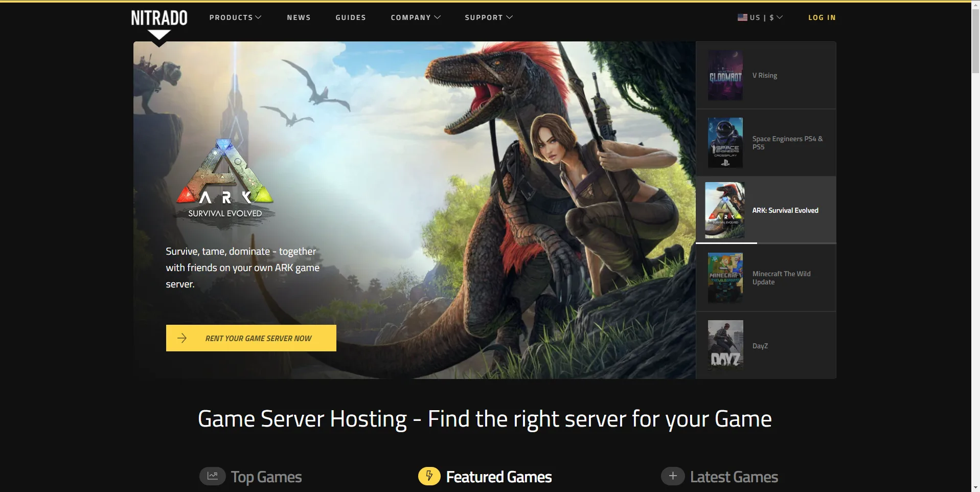980x492 pixels.
Task: Select the ARK: Survival Evolved cover thumbnail
Action: tap(725, 210)
